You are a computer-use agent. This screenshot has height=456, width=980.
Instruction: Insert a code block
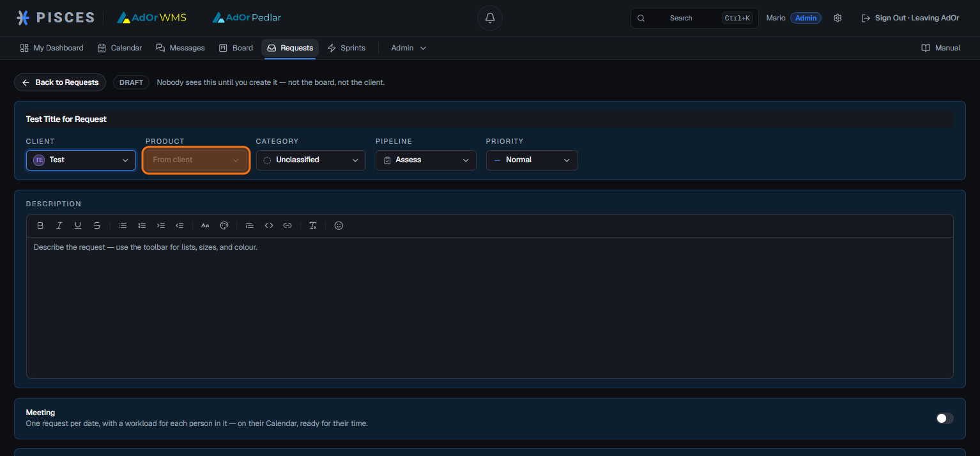point(269,225)
